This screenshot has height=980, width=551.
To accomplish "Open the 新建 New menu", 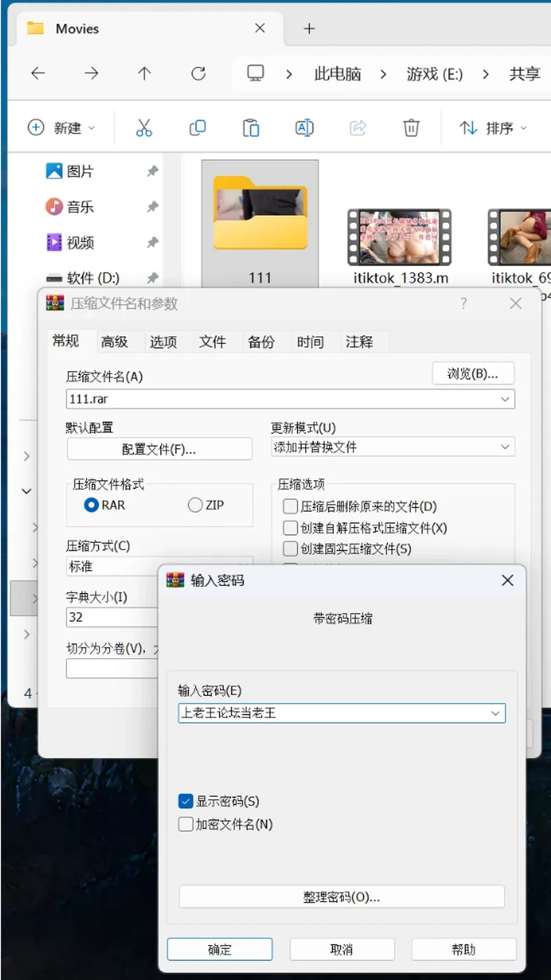I will pos(61,127).
